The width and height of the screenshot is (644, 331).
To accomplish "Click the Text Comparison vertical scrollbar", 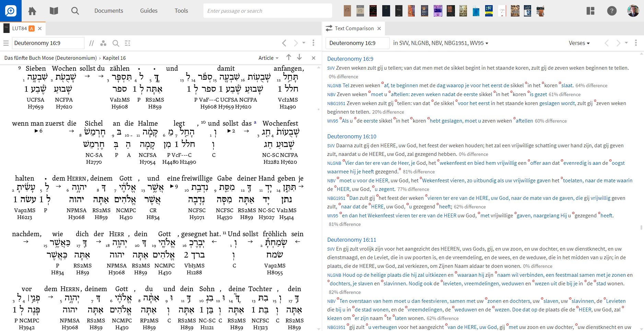I will [x=641, y=227].
